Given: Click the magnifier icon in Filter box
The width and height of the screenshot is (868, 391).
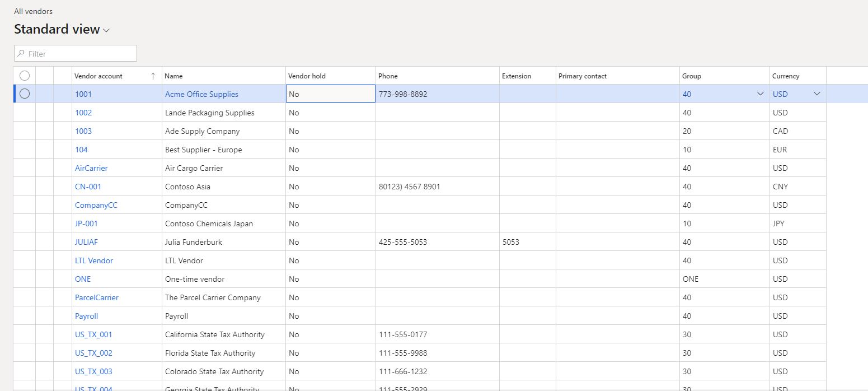Looking at the screenshot, I should pyautogui.click(x=21, y=54).
